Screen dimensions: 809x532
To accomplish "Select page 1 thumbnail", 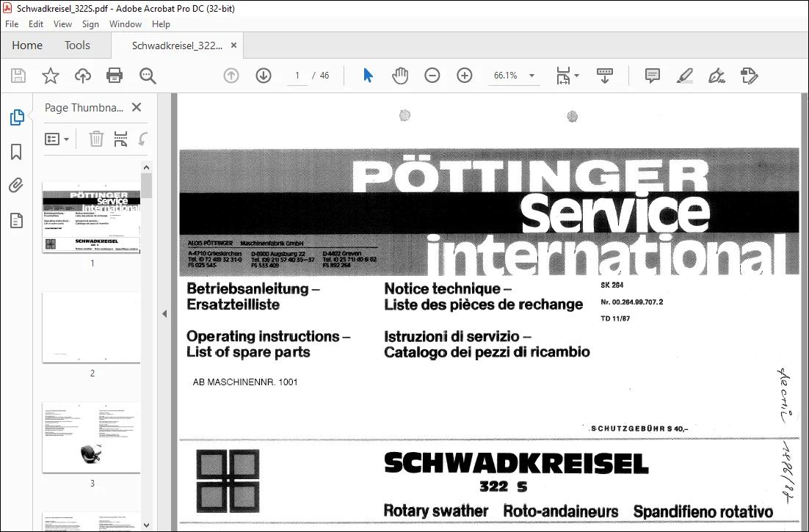I will (x=91, y=217).
